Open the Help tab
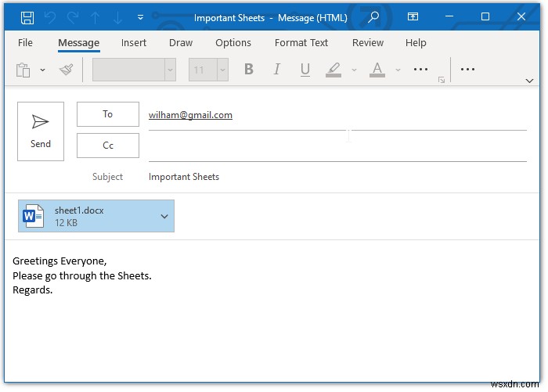Image resolution: width=548 pixels, height=392 pixels. tap(416, 42)
